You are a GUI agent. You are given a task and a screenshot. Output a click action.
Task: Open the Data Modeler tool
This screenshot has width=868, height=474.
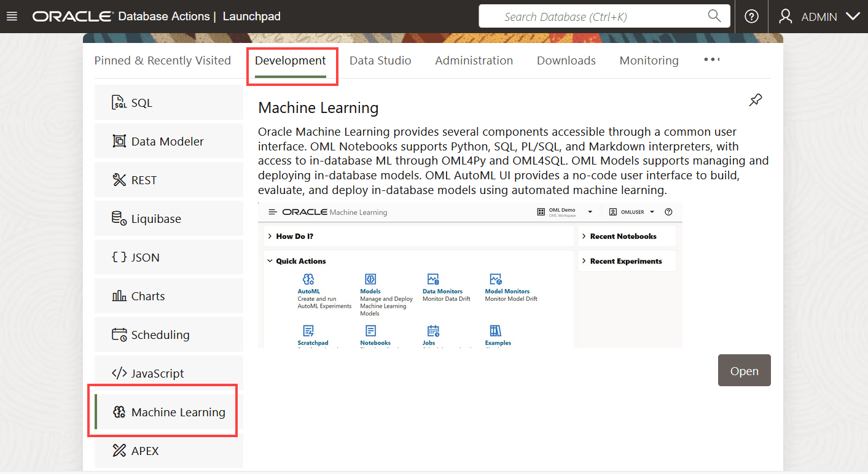pyautogui.click(x=169, y=141)
